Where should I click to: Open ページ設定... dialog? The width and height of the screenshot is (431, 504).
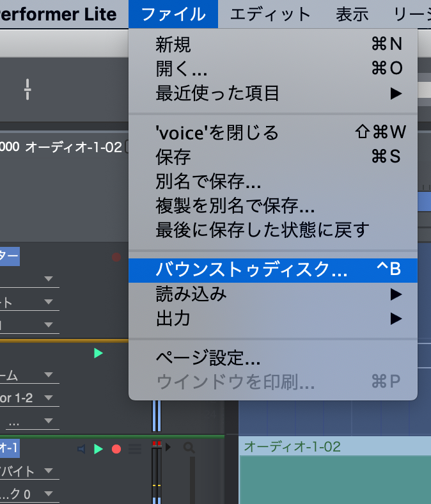pos(273,358)
